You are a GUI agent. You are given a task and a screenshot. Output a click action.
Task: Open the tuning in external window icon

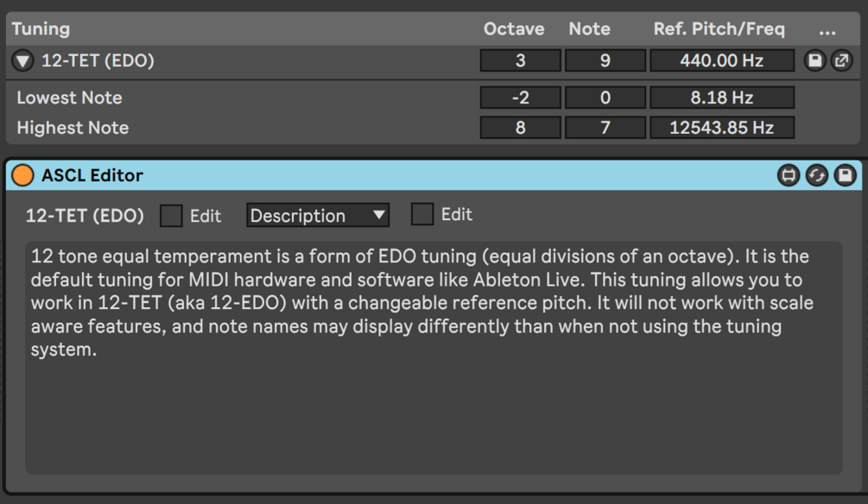840,61
